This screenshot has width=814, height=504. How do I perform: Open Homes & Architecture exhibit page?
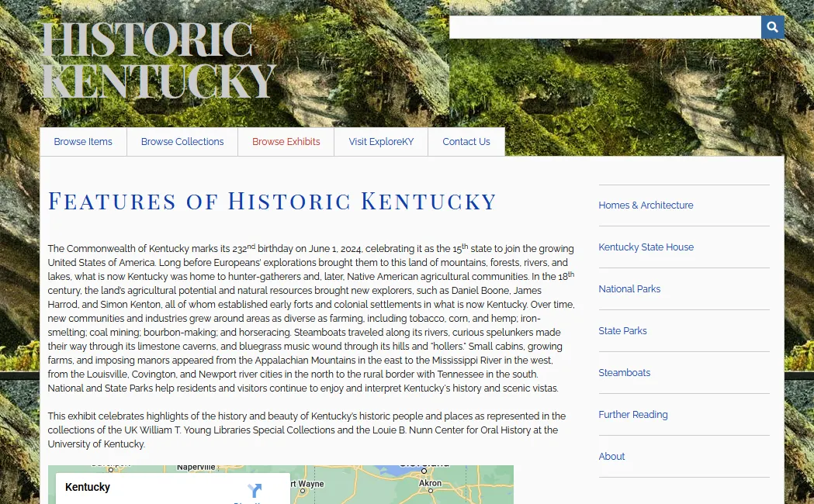click(x=646, y=205)
